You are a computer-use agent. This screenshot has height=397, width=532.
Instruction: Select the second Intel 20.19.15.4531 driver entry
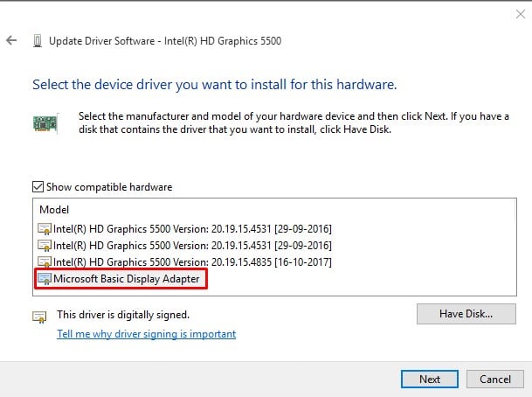tap(184, 245)
